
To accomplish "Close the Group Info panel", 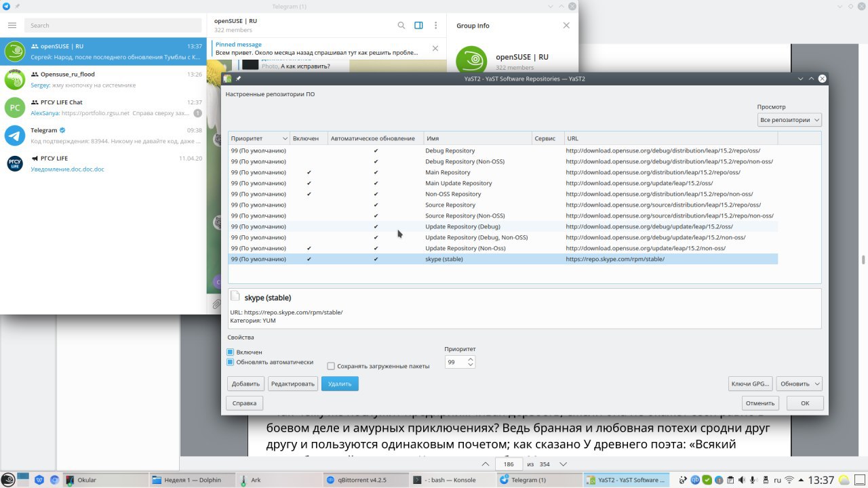I will click(x=566, y=25).
